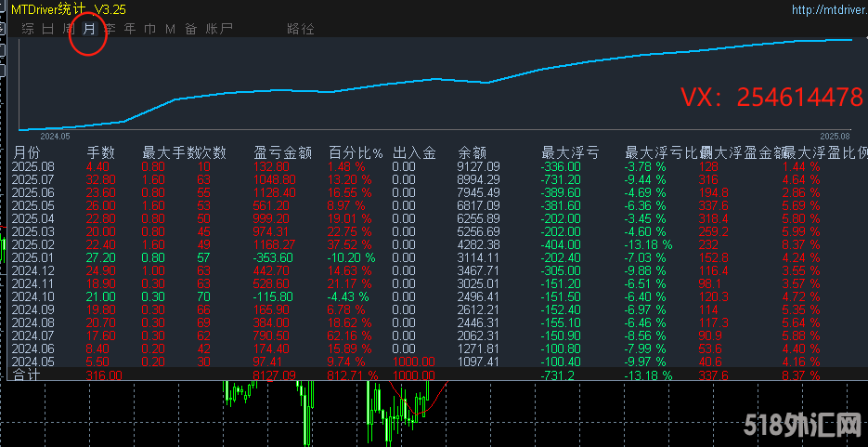Viewport: 868px width, 447px height.
Task: Click the 盈亏金额 column header
Action: click(282, 151)
